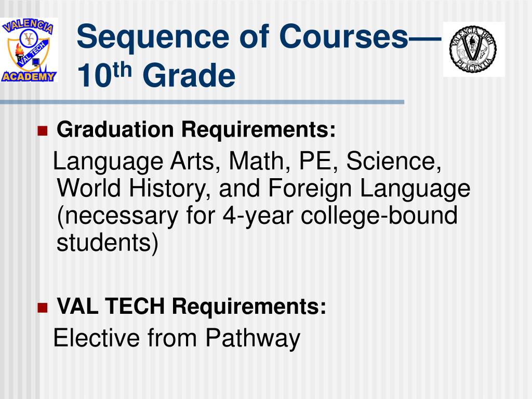Click the red bullet beside Graduation Requirements

[x=43, y=130]
